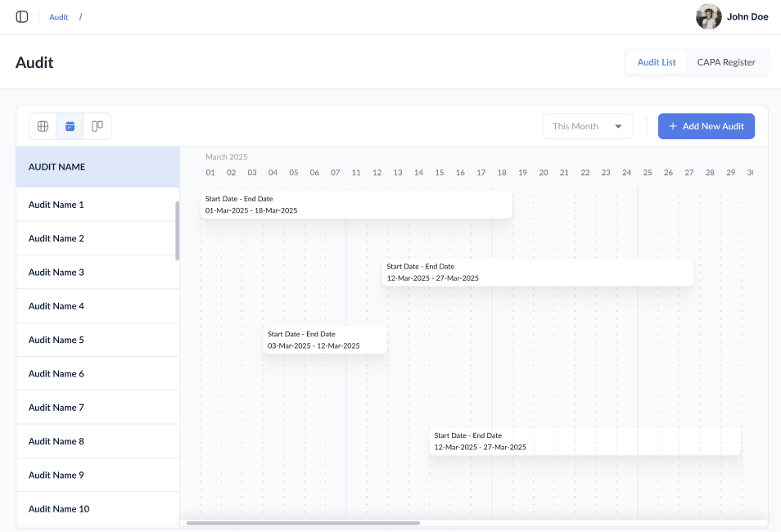Select the 01-Mar to 18-Mar audit bar
781x532 pixels.
pos(356,205)
